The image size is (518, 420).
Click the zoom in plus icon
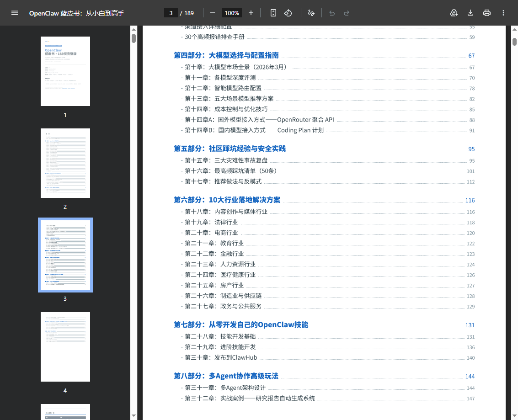(251, 13)
